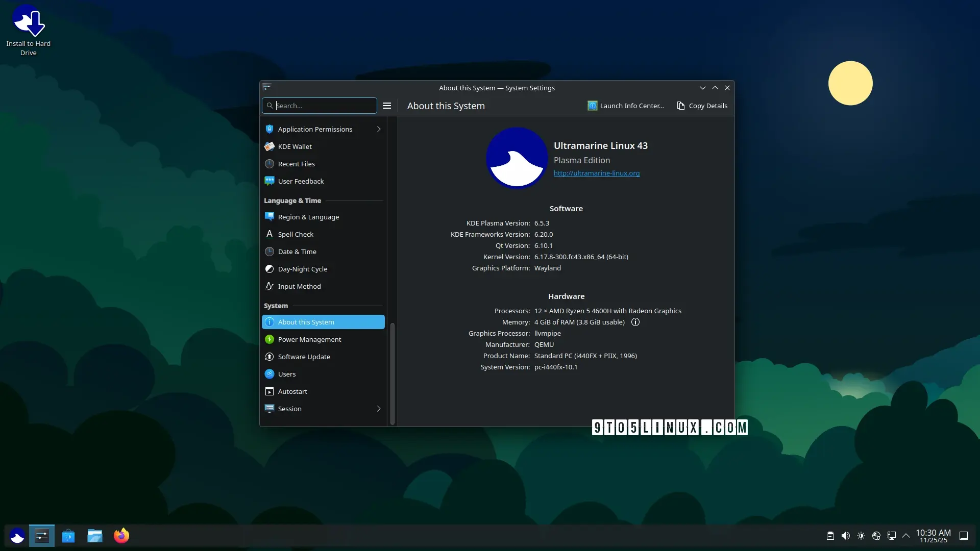Click the Search settings field
This screenshot has width=980, height=551.
[x=324, y=106]
